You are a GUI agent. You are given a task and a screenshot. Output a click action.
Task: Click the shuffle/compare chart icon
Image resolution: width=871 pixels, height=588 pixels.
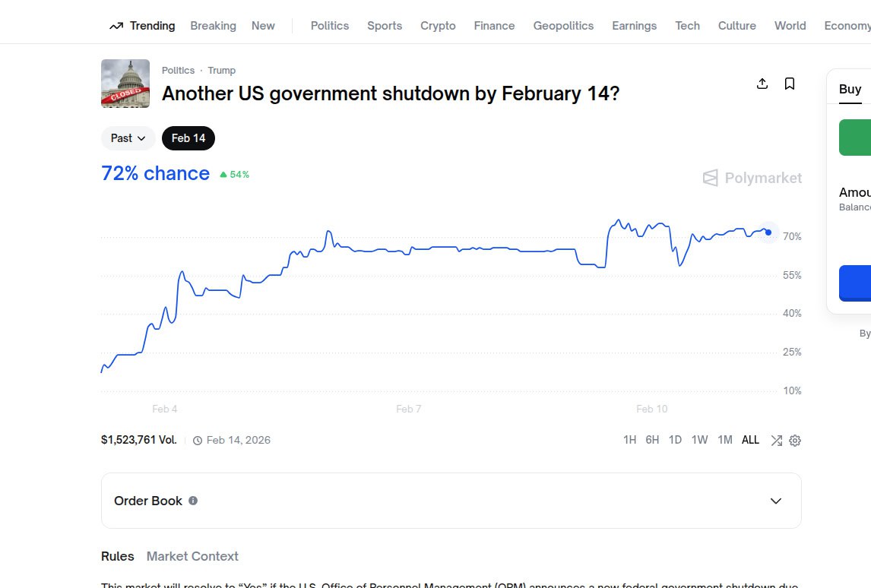[776, 441]
